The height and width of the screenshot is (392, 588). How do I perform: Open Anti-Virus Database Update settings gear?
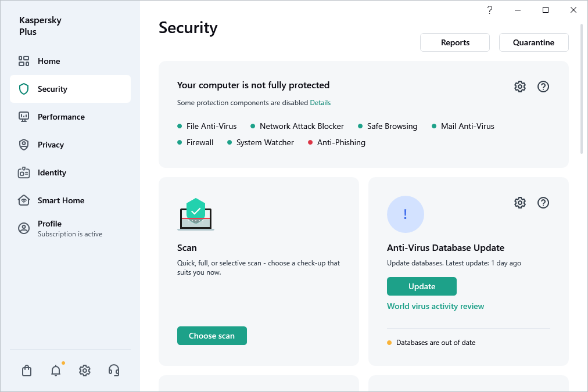519,202
